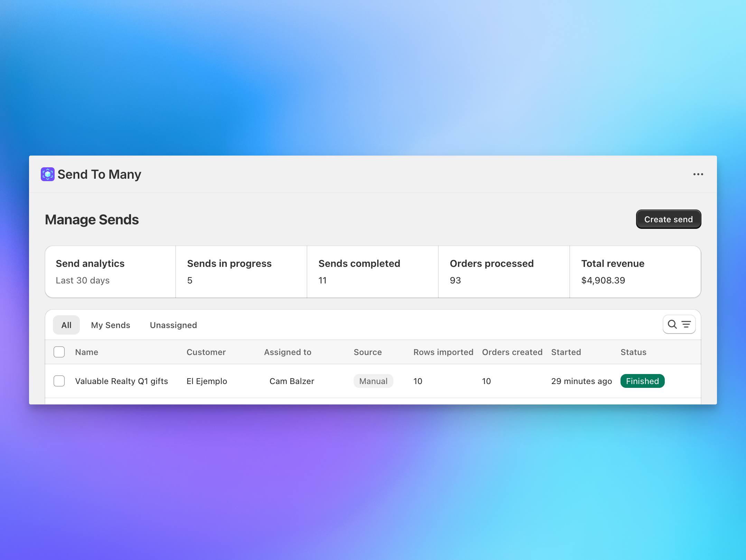Image resolution: width=746 pixels, height=560 pixels.
Task: Sort by the Orders created column
Action: tap(512, 352)
